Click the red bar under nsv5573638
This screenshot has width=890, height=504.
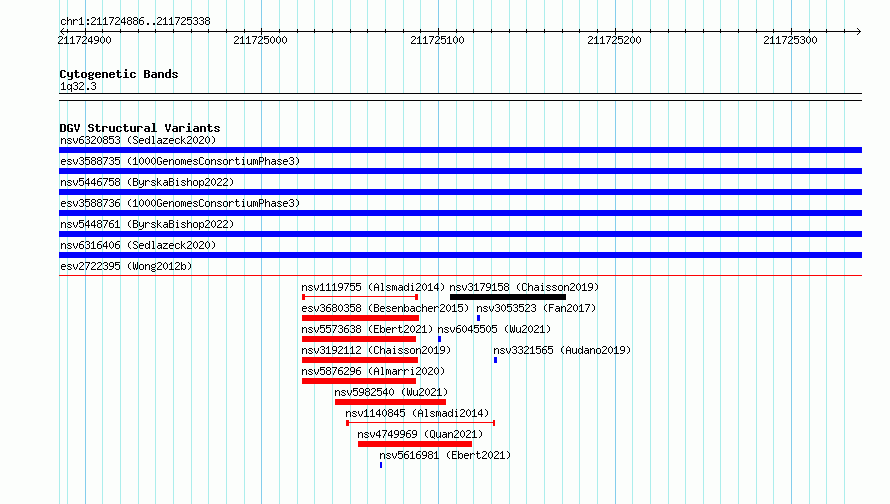359,339
